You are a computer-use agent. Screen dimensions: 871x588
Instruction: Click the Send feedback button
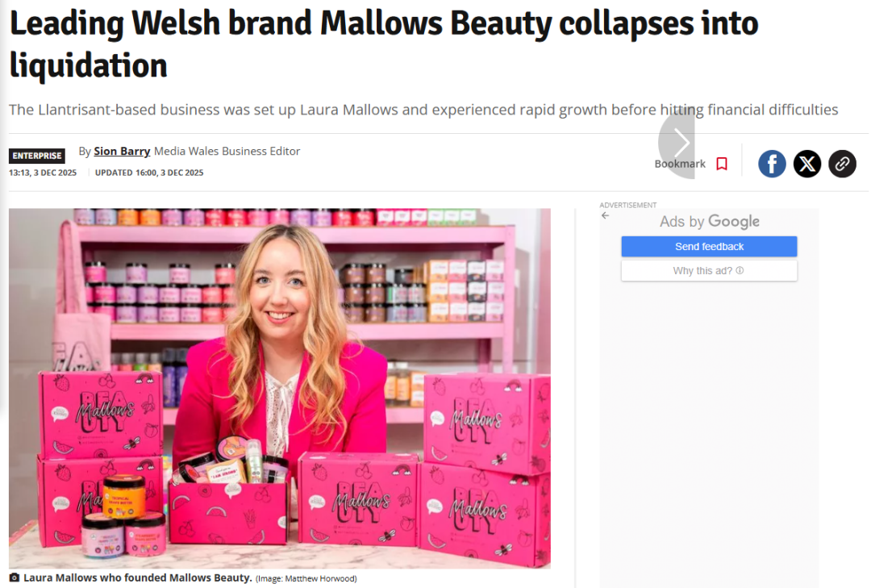point(709,246)
